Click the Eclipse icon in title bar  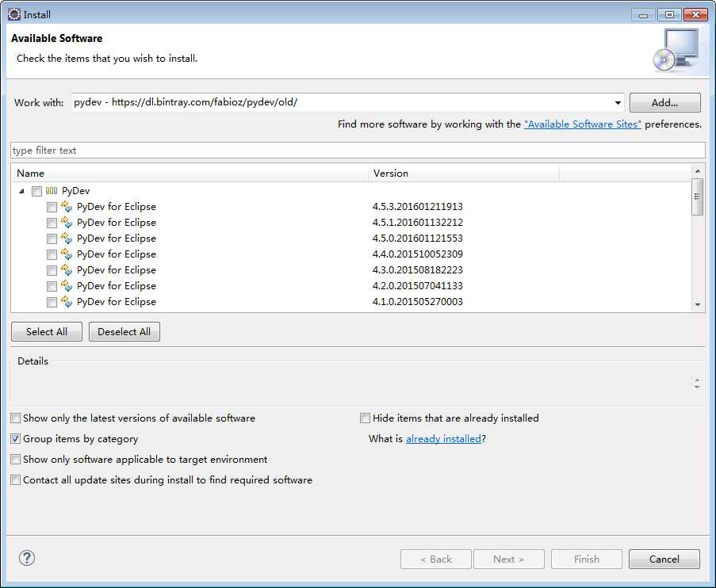[14, 14]
